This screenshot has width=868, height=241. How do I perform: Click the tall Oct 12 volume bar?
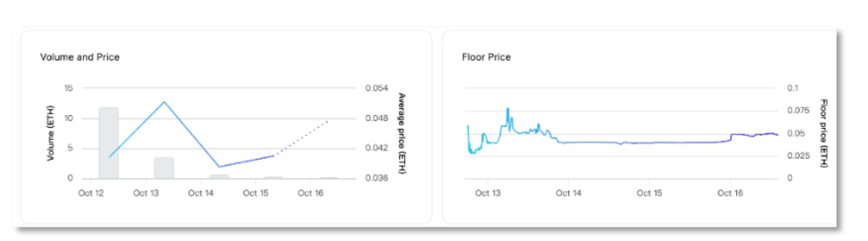coord(109,143)
